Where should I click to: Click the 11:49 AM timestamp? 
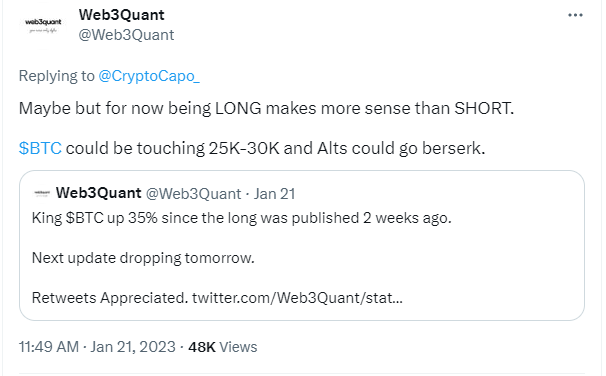click(49, 347)
